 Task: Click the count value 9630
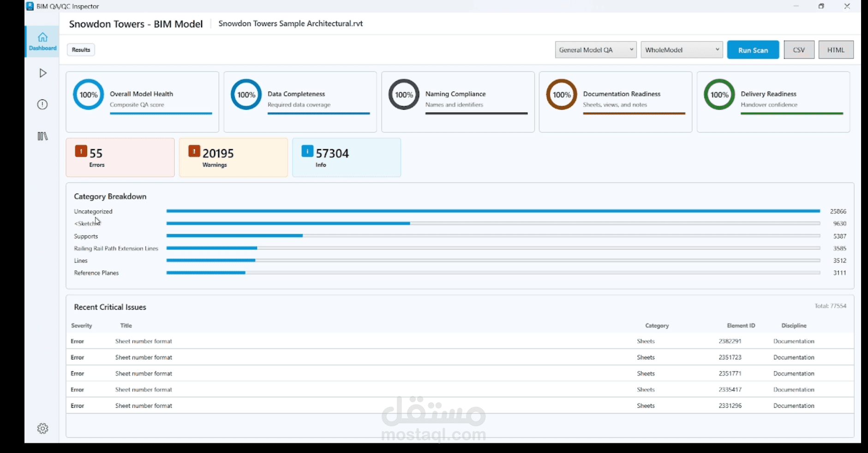point(840,223)
